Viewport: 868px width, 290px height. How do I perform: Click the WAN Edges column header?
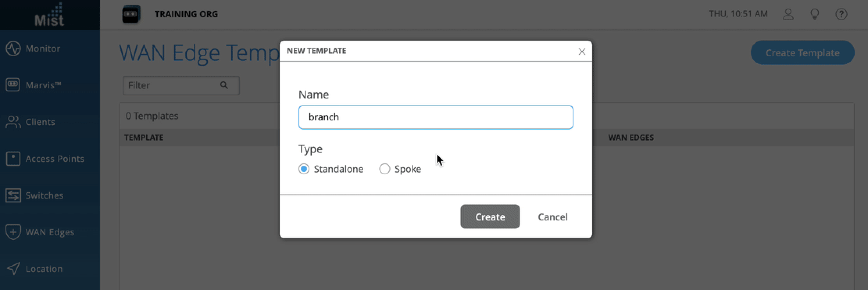630,138
